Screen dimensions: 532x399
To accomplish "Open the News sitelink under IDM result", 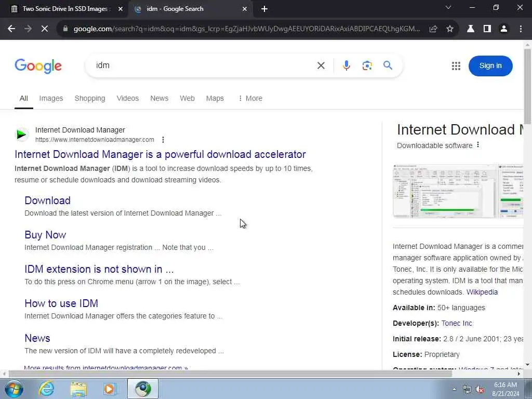I will [37, 338].
